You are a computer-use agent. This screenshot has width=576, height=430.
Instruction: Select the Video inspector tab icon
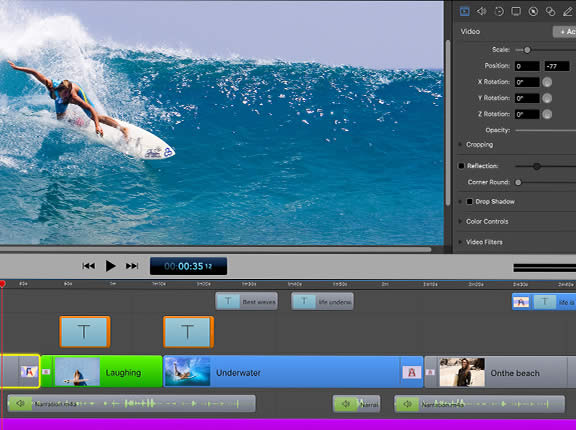(x=465, y=11)
